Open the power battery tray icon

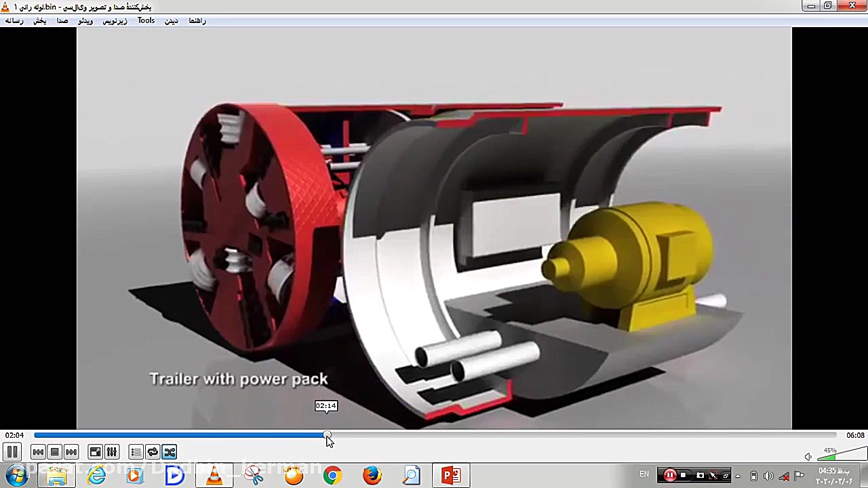click(753, 476)
